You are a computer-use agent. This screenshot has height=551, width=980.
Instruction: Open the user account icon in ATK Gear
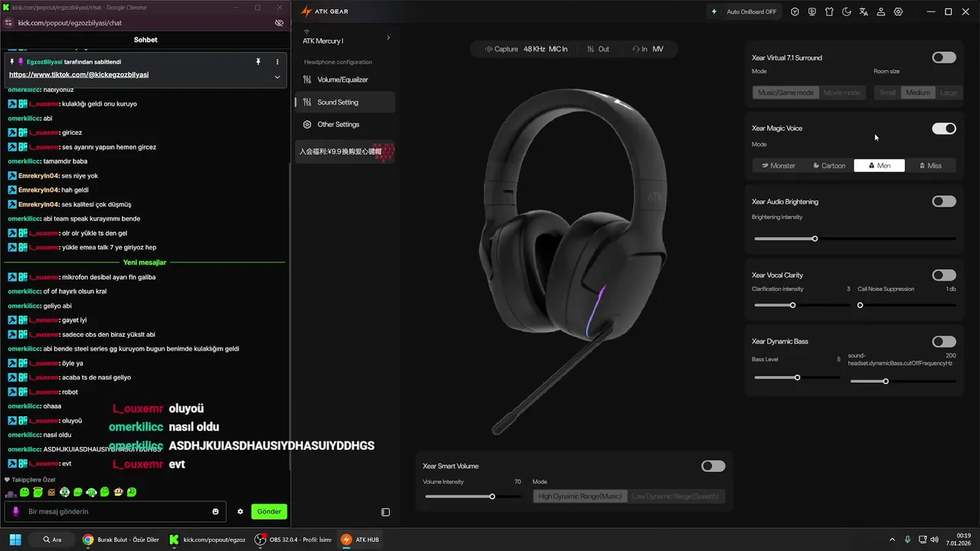[x=881, y=11]
